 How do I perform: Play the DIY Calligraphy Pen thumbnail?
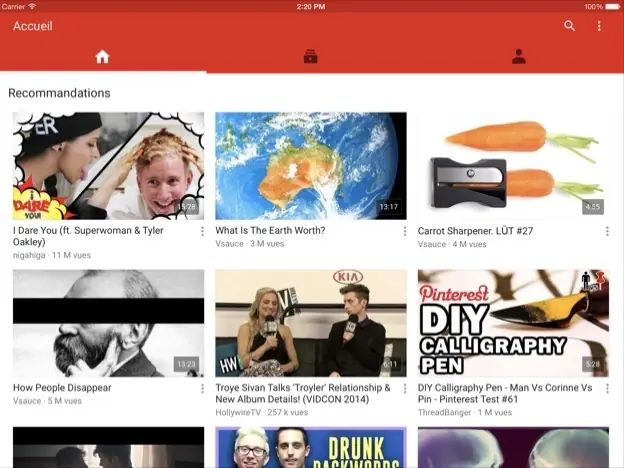pos(513,323)
